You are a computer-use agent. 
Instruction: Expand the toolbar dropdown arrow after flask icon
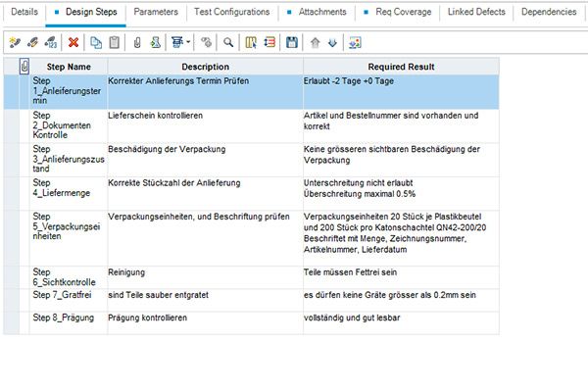tap(186, 42)
